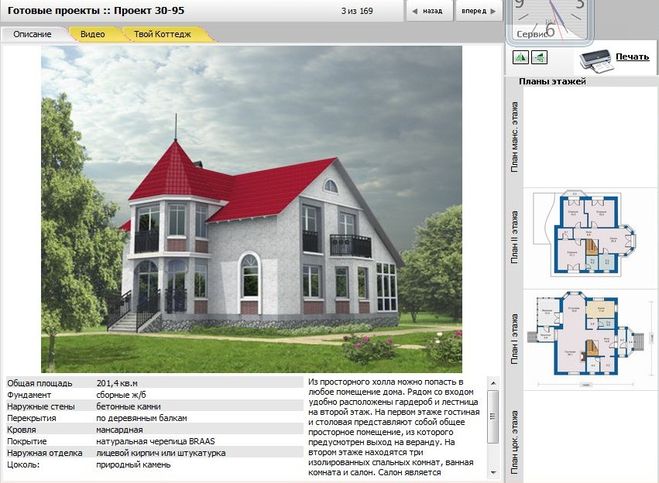The width and height of the screenshot is (659, 483).
Task: Select the План I этажа vertical tab
Action: (514, 341)
